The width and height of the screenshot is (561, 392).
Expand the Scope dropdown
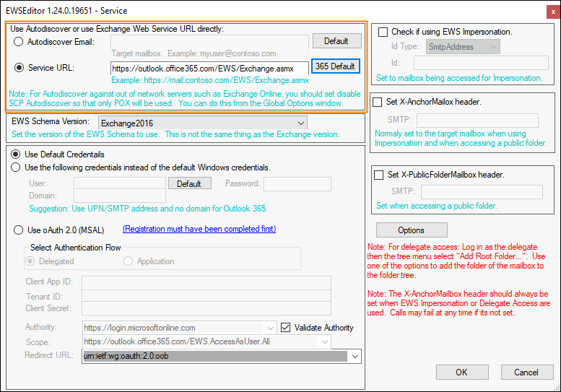pos(324,342)
